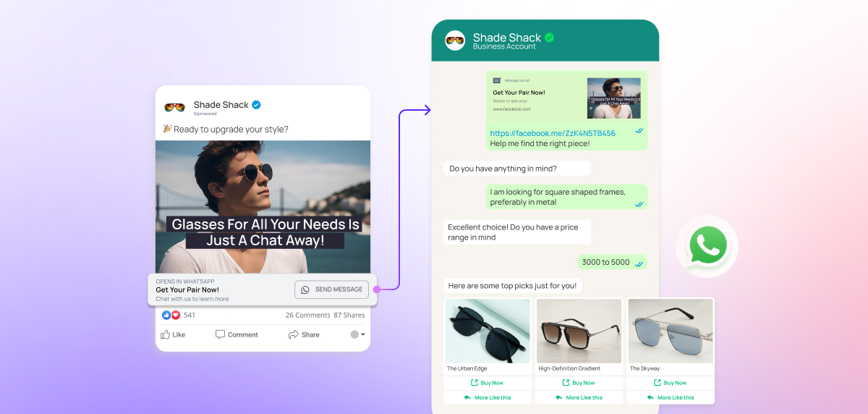Click the like and heart reactions count
The height and width of the screenshot is (414, 868).
pyautogui.click(x=179, y=315)
